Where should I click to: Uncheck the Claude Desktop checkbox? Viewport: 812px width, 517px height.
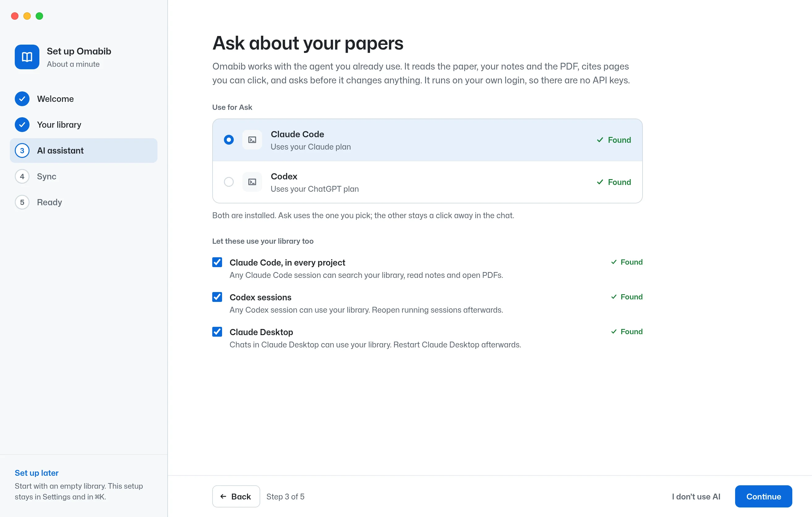[x=217, y=332]
